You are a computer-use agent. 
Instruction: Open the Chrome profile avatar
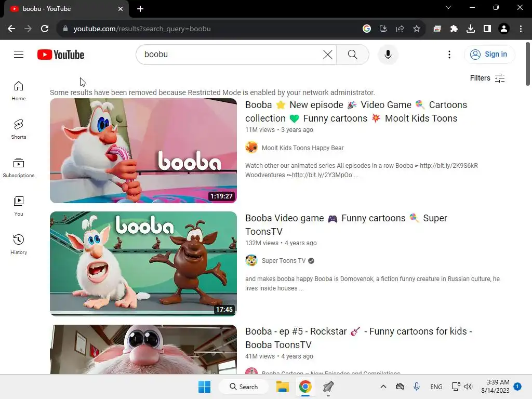tap(504, 29)
